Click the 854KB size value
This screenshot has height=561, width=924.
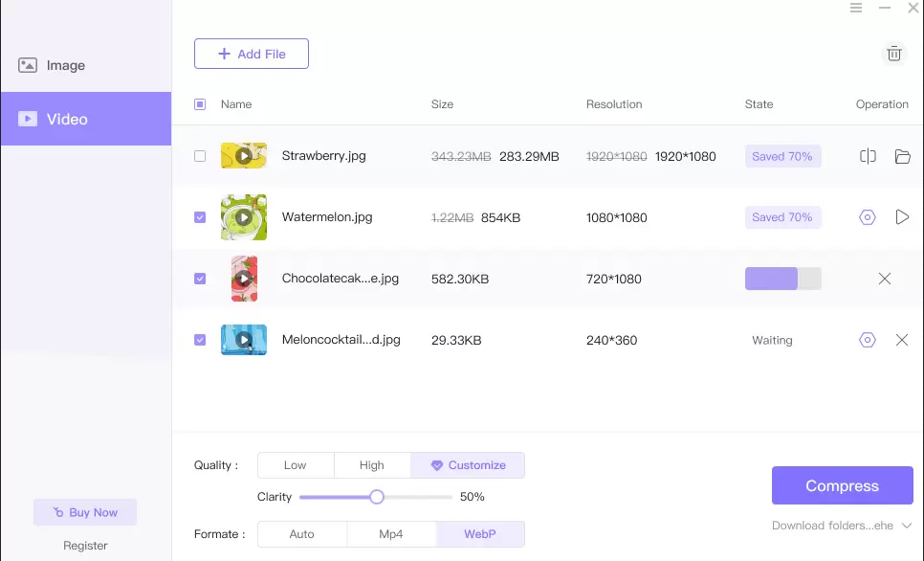click(500, 217)
